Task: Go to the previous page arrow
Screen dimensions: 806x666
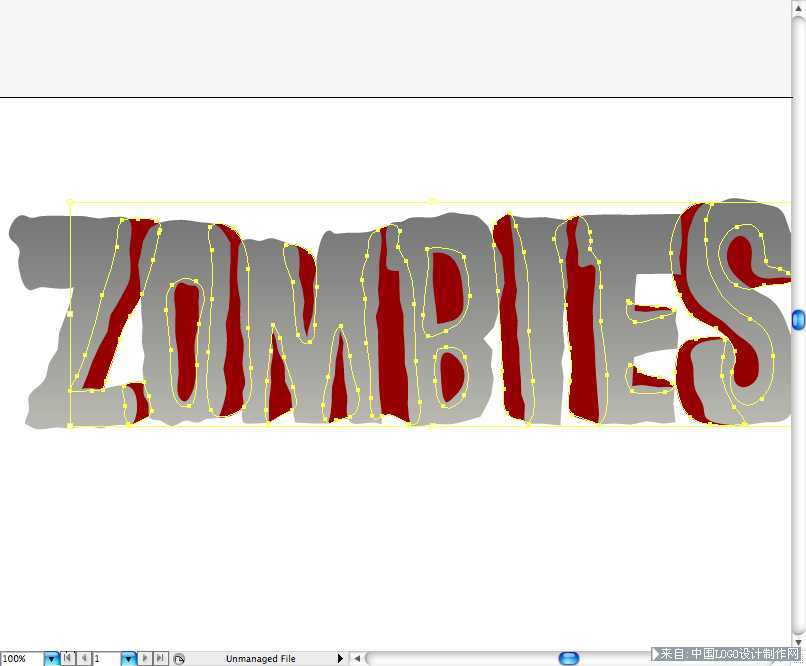Action: tap(84, 658)
